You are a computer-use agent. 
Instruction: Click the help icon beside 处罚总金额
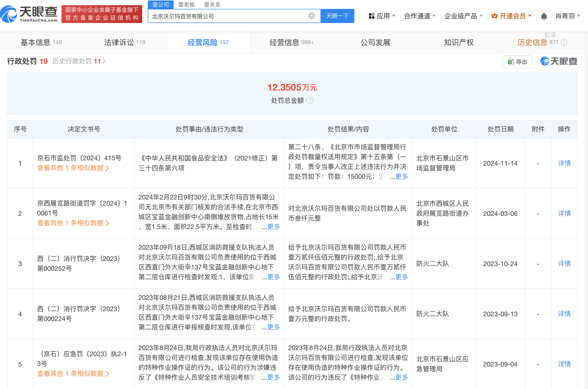pos(310,100)
